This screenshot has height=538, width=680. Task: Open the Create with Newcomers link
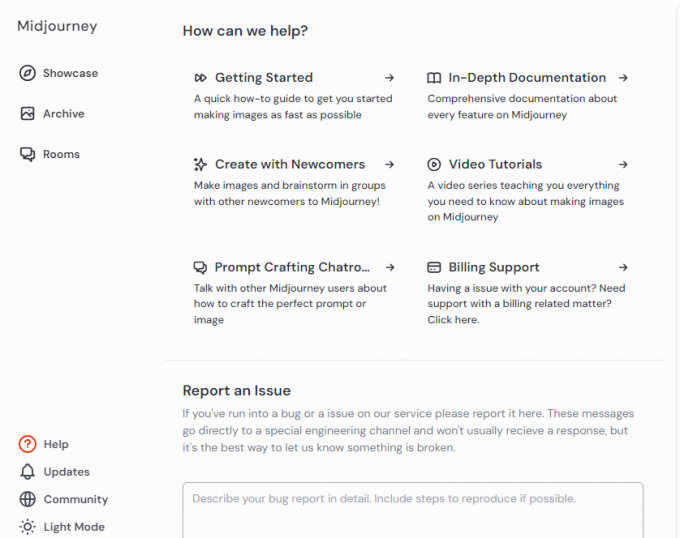290,164
